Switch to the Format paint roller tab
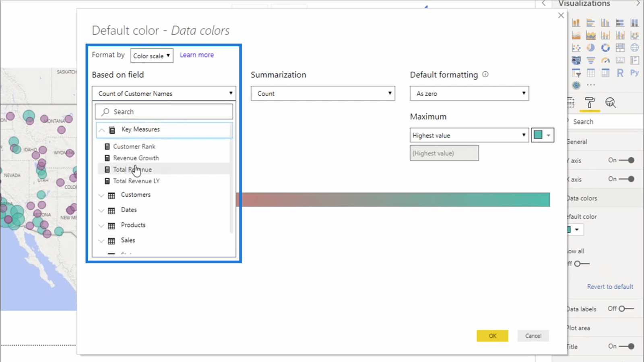The height and width of the screenshot is (362, 644). click(590, 103)
